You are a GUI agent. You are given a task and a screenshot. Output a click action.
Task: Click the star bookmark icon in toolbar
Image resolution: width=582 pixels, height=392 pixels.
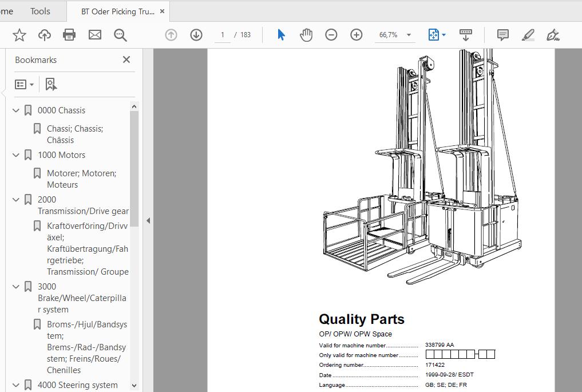pyautogui.click(x=19, y=35)
